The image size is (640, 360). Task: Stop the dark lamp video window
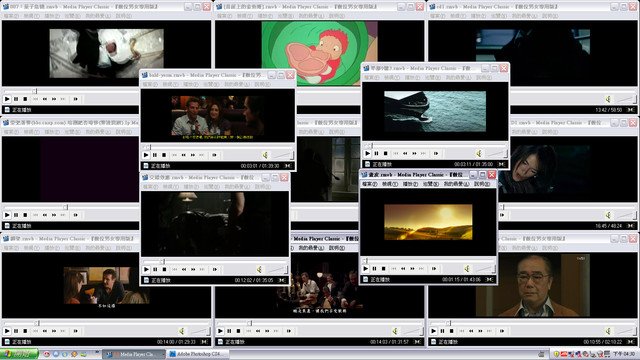tap(164, 269)
